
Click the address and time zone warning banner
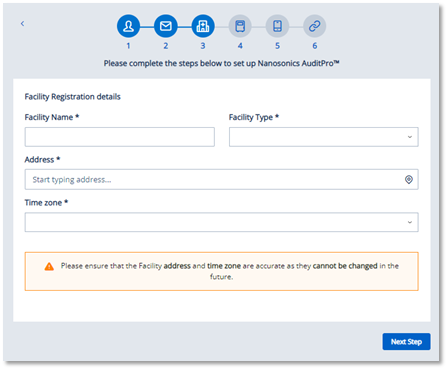tap(221, 271)
